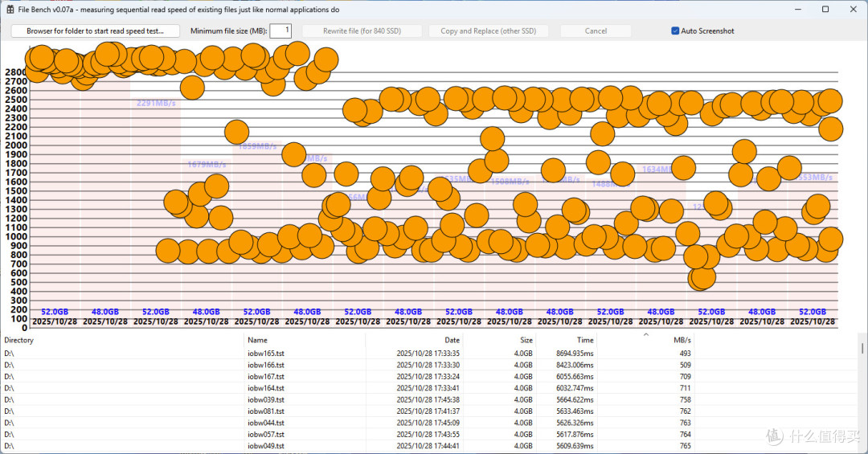Click the File Bench app icon in title bar
The image size is (868, 454).
click(10, 10)
